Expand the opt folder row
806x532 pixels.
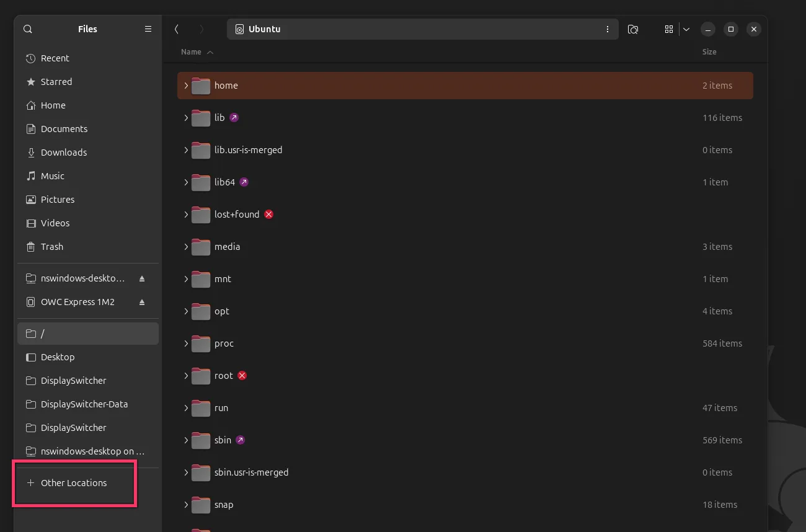[x=186, y=311]
